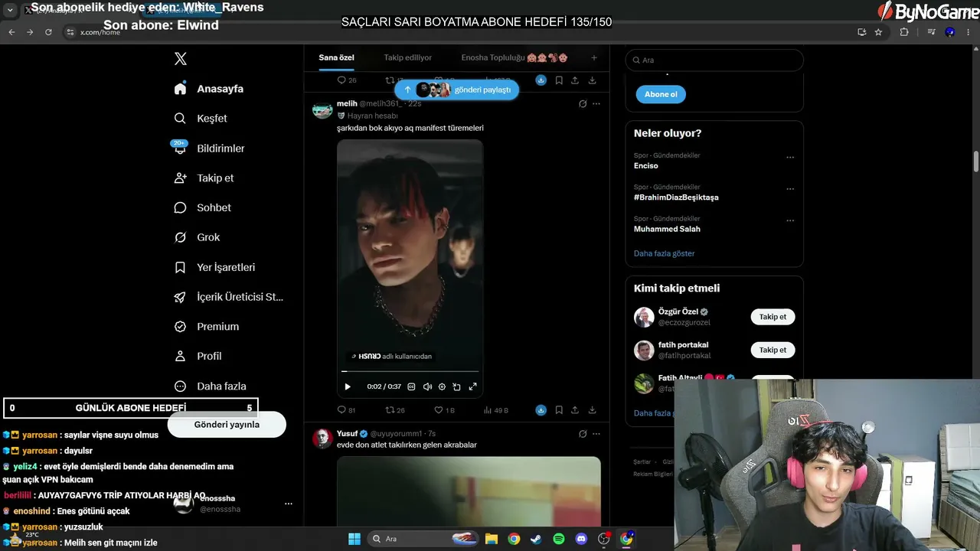
Task: Open Bildirimler notifications
Action: [x=209, y=148]
